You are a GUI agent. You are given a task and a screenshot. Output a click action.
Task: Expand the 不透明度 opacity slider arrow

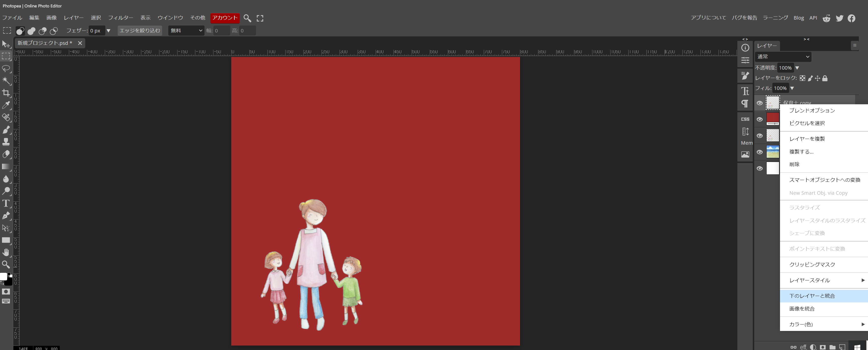pos(797,68)
